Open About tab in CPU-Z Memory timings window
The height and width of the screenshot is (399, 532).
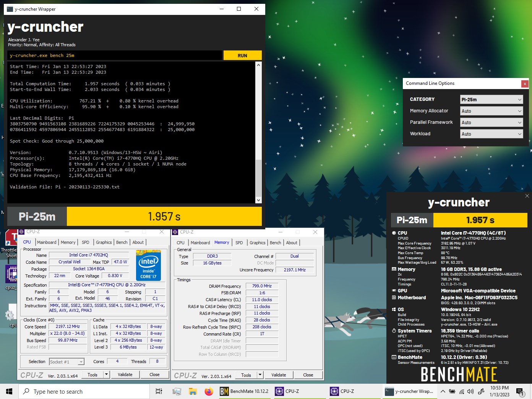(292, 243)
